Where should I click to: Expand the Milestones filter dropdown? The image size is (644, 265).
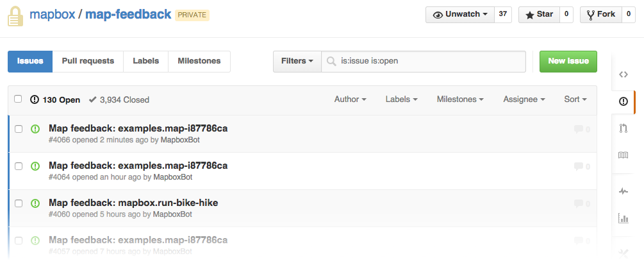pyautogui.click(x=460, y=99)
